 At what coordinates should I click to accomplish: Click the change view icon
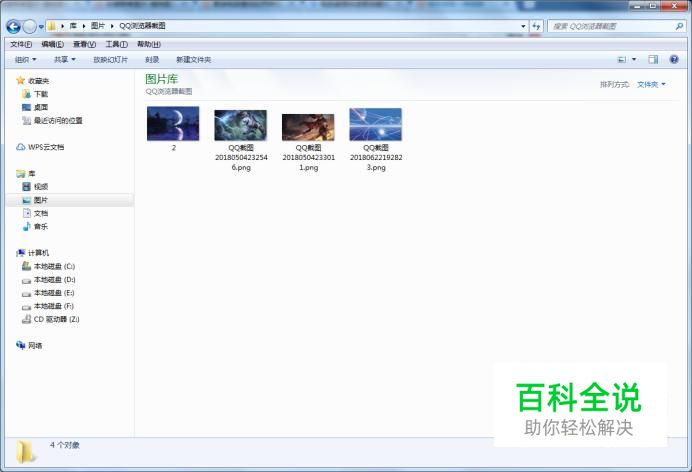point(622,60)
